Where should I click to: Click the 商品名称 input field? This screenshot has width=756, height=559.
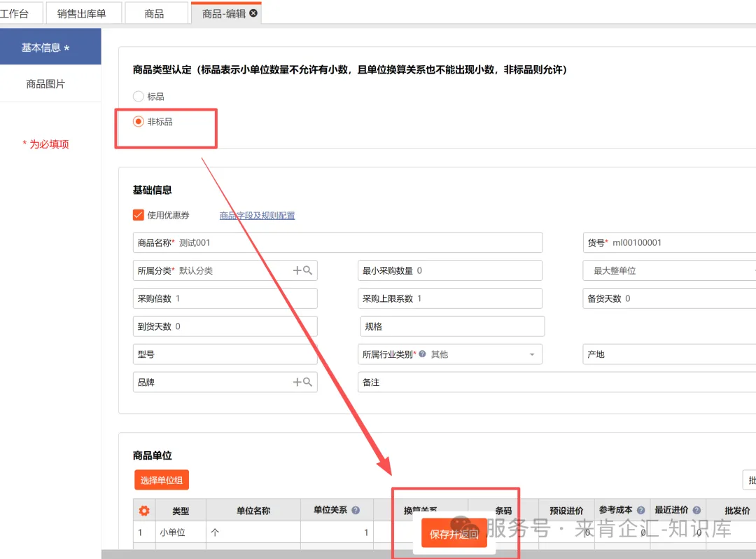357,242
